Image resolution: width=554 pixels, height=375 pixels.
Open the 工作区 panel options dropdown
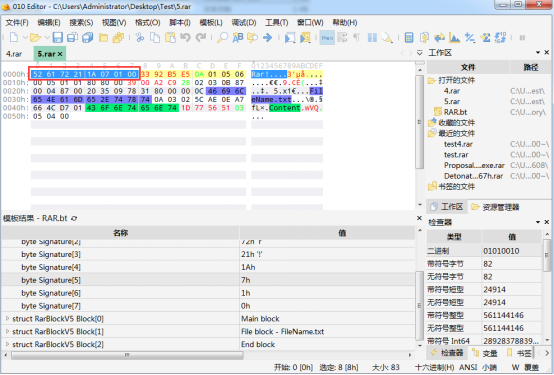[537, 52]
